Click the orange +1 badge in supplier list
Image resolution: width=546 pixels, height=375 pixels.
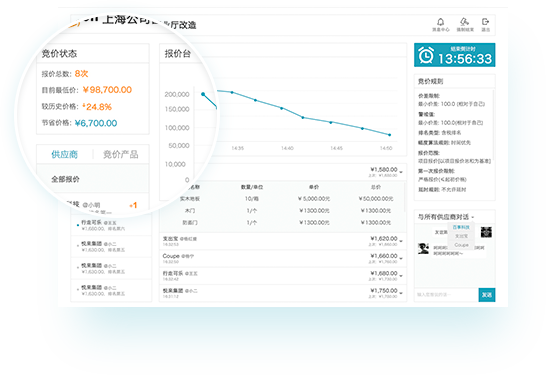pyautogui.click(x=133, y=205)
